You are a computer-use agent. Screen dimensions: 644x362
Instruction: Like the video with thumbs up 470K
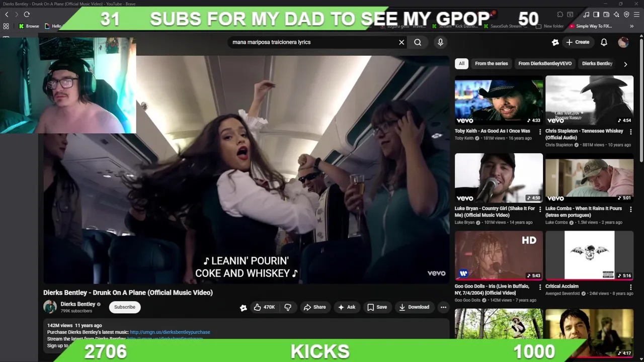click(264, 307)
